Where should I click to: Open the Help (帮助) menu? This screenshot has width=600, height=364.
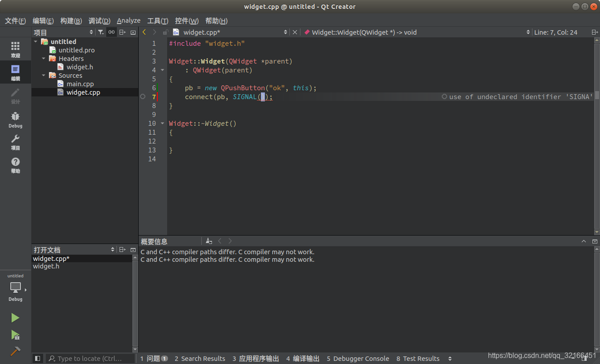point(216,20)
